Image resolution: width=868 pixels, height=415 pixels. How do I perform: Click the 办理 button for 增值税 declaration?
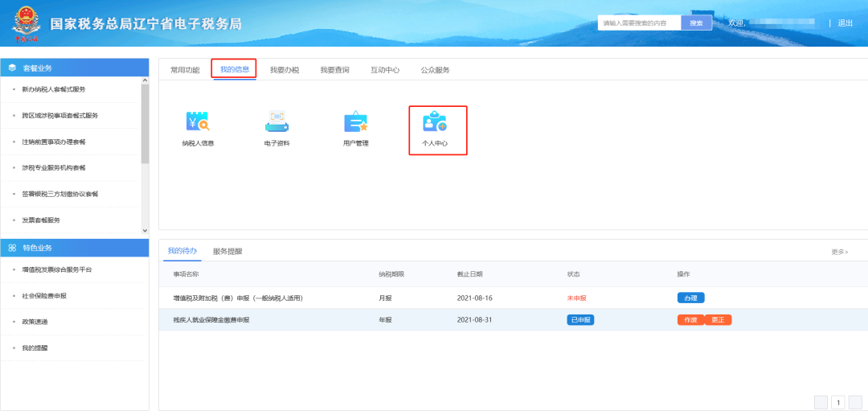691,298
